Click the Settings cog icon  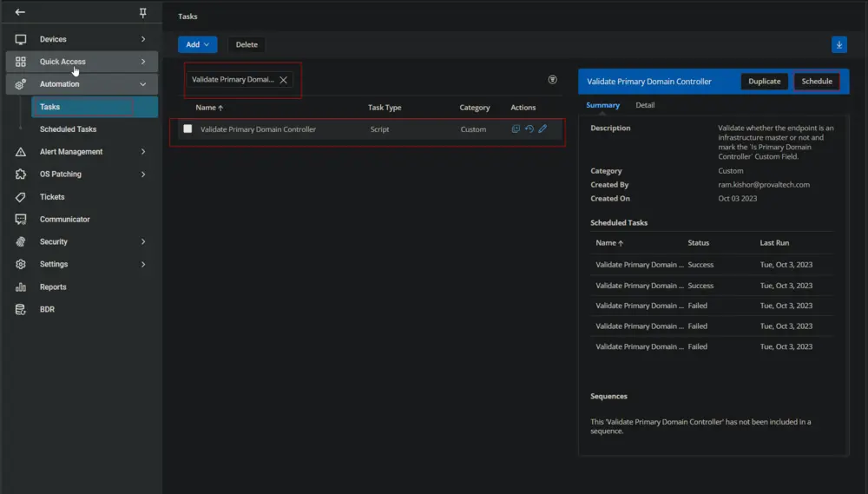21,264
